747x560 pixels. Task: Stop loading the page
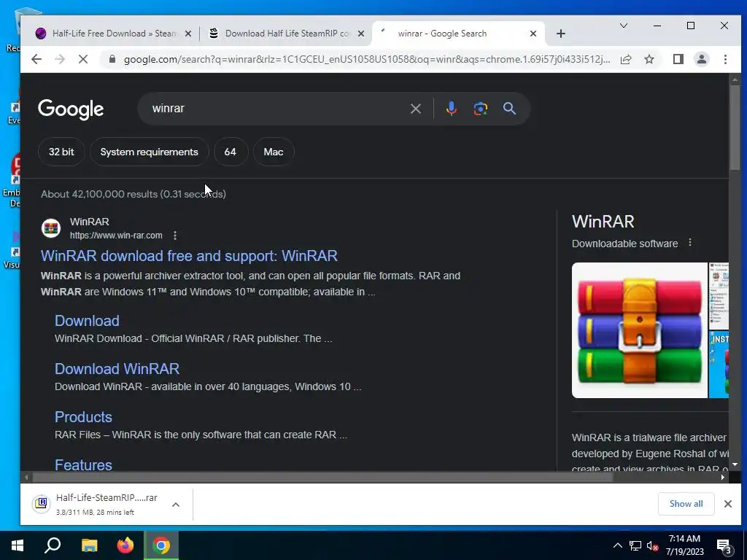[83, 59]
